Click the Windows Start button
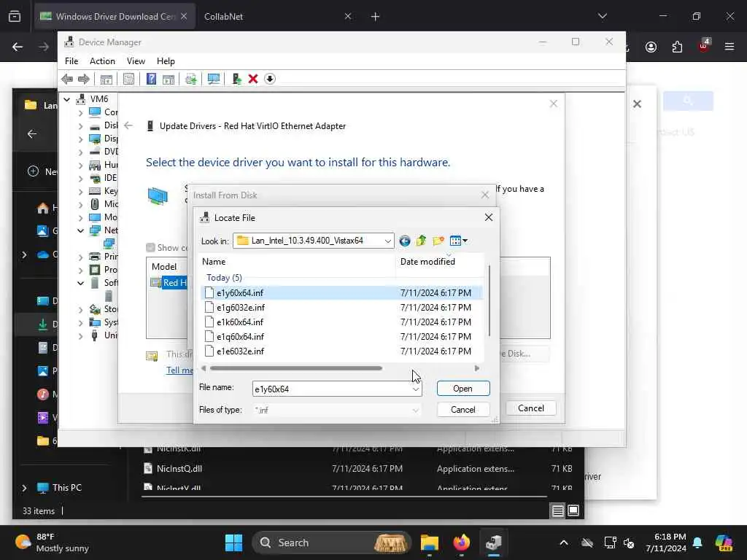 click(x=233, y=542)
